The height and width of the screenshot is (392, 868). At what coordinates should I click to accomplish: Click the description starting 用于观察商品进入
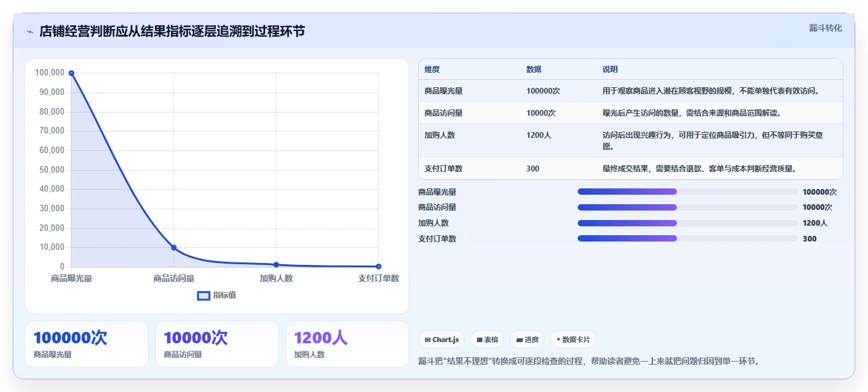coord(711,91)
